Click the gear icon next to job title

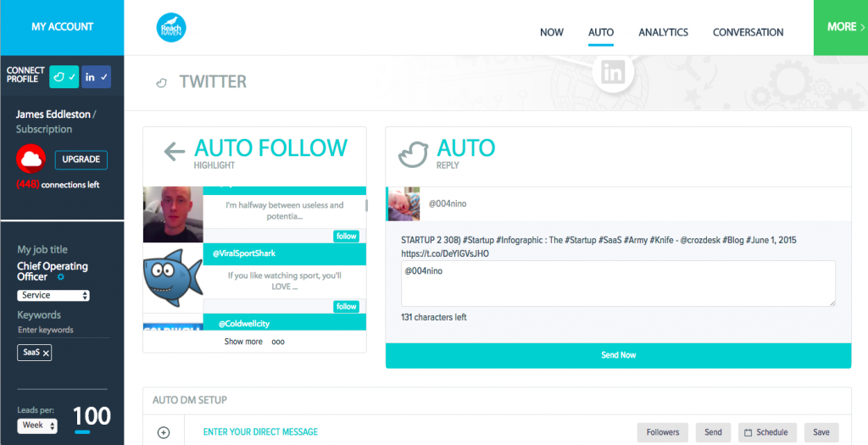(61, 276)
